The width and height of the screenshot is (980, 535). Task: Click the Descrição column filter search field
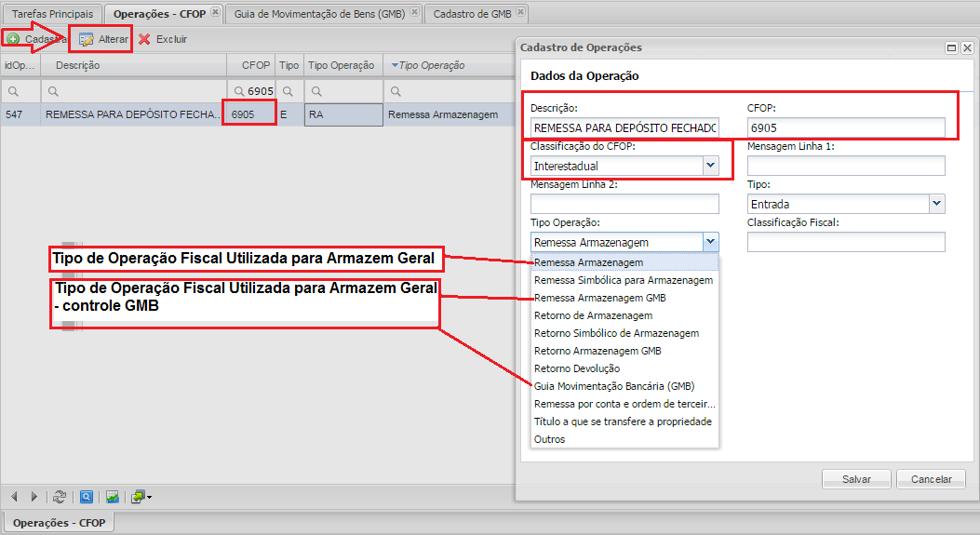point(134,91)
